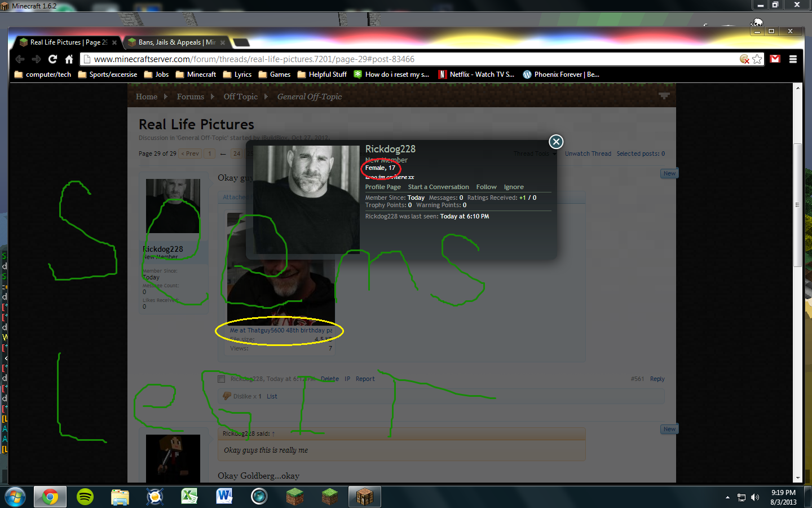Click the profile photo in popup
Screen dimensions: 812x508
point(306,200)
